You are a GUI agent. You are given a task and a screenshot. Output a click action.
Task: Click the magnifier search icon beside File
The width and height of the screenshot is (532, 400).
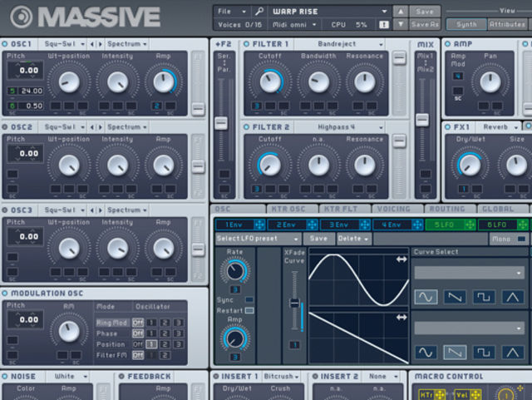coord(259,12)
